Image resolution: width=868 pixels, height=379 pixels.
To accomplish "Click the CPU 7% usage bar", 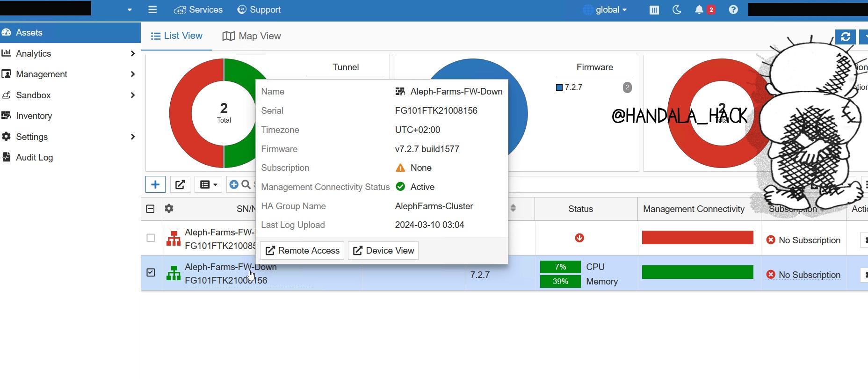I will coord(560,267).
